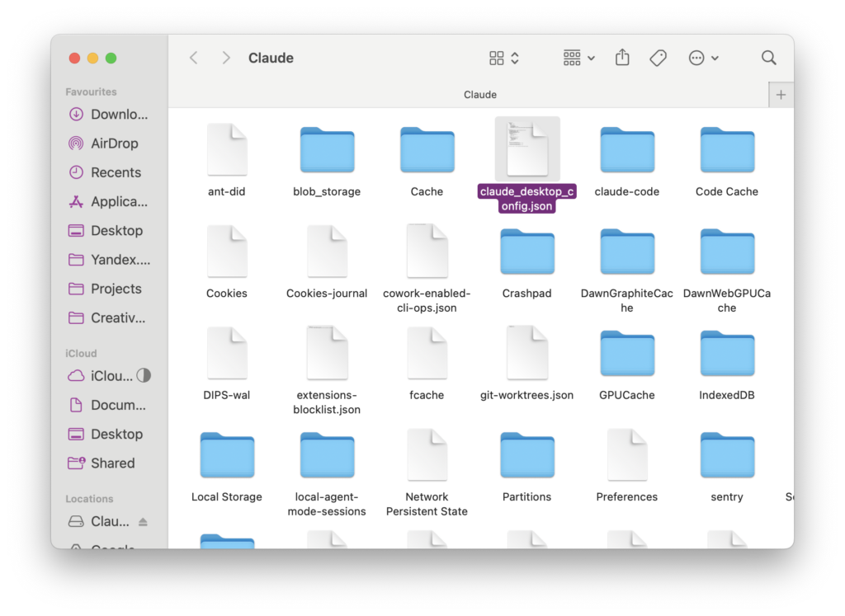Image resolution: width=845 pixels, height=616 pixels.
Task: Open Recents in the sidebar
Action: click(108, 172)
